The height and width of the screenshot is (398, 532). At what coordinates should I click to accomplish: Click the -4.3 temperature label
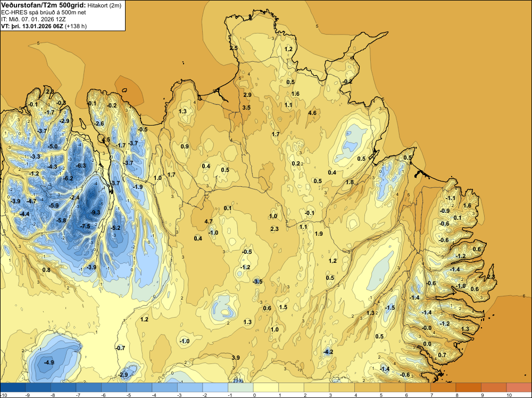52,167
